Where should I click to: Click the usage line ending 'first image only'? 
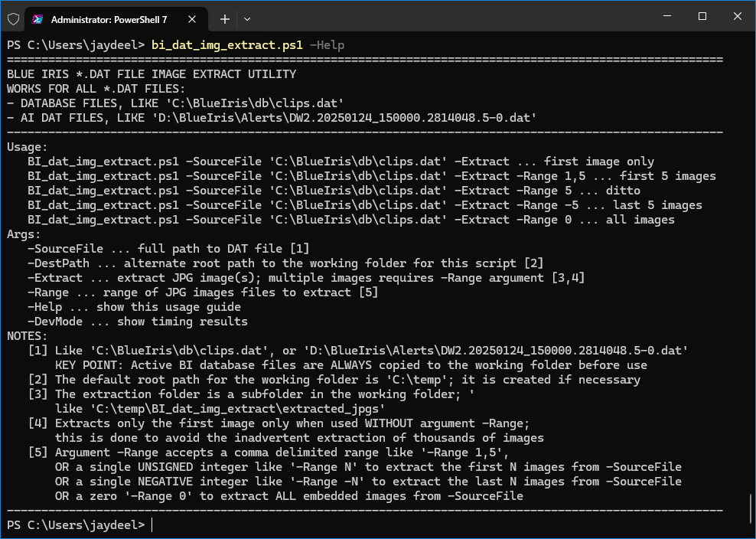[x=341, y=162]
